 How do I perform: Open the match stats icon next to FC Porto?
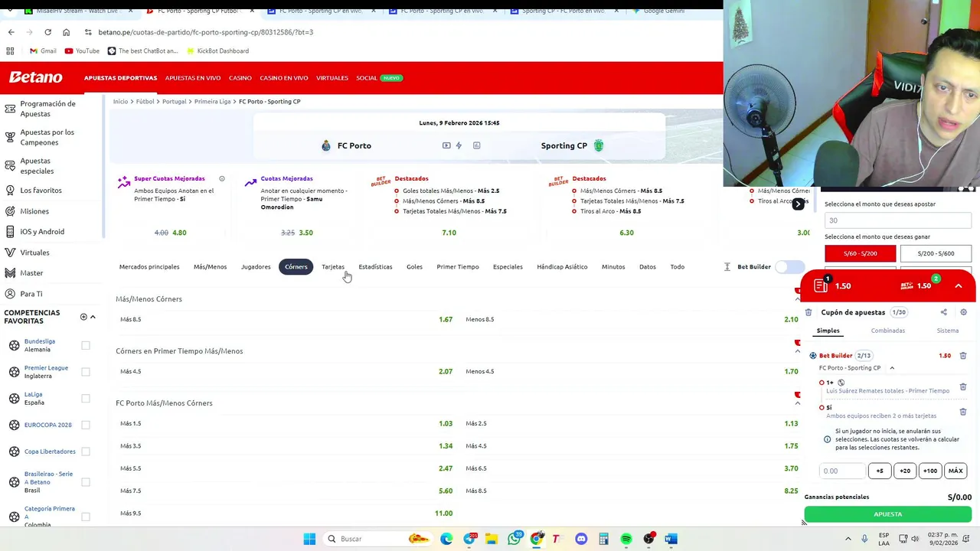476,145
